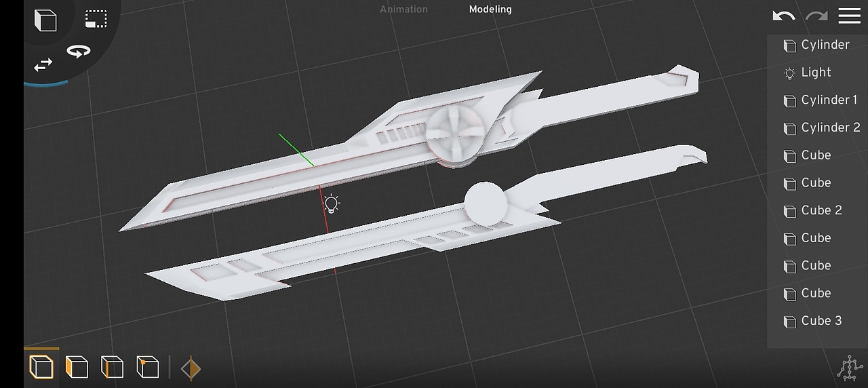
Task: Undo the last action
Action: (x=784, y=16)
